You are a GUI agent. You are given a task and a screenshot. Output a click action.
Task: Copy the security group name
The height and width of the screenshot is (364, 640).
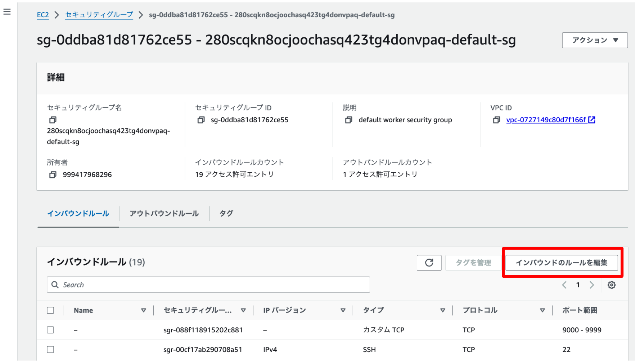(53, 120)
